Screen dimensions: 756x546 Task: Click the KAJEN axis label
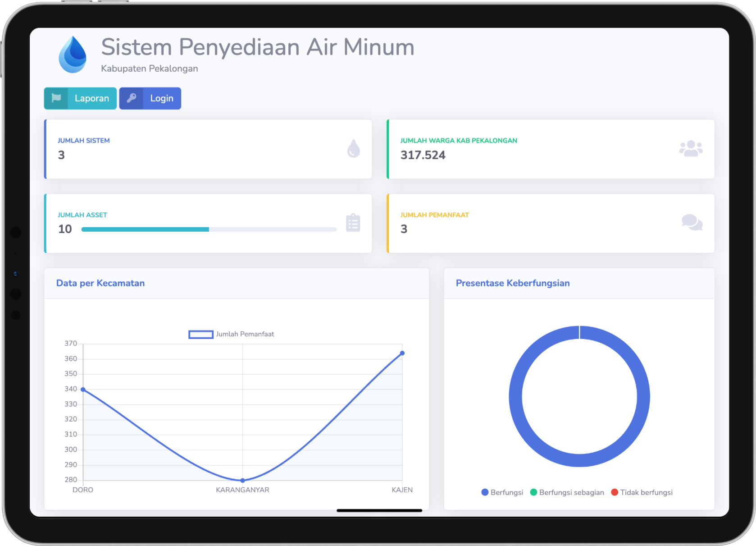[x=402, y=490]
